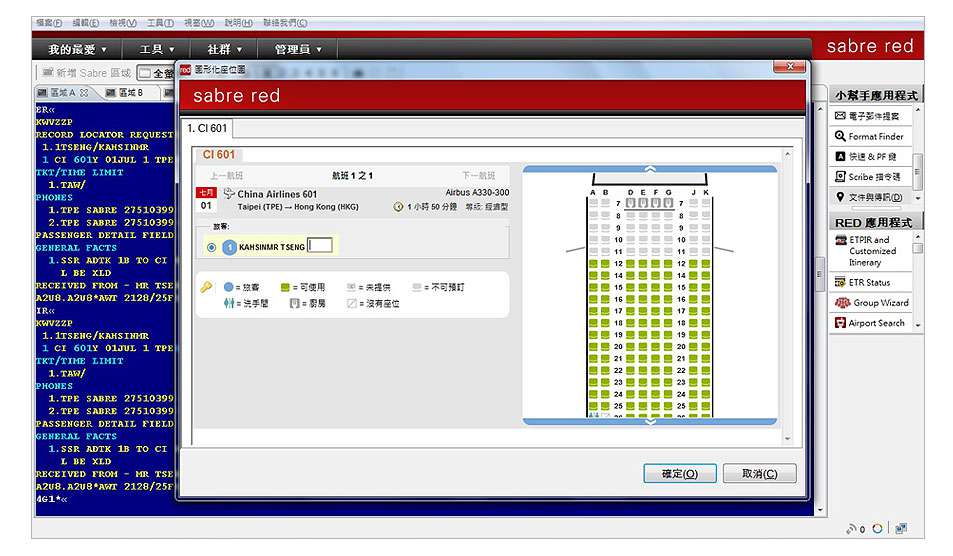Click the 確定(O) confirm button
Screen dimensions: 953x556
679,473
